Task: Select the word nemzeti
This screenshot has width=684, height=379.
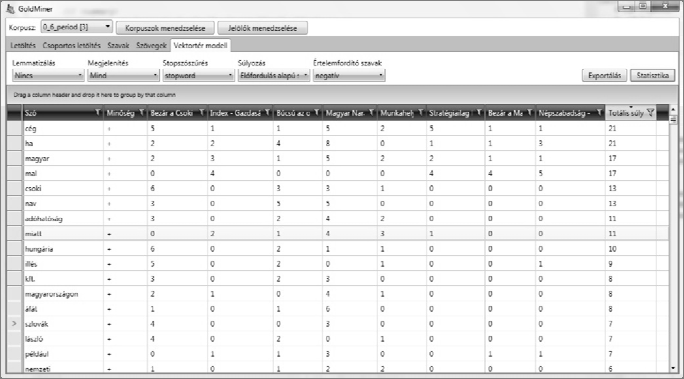Action: [x=38, y=369]
